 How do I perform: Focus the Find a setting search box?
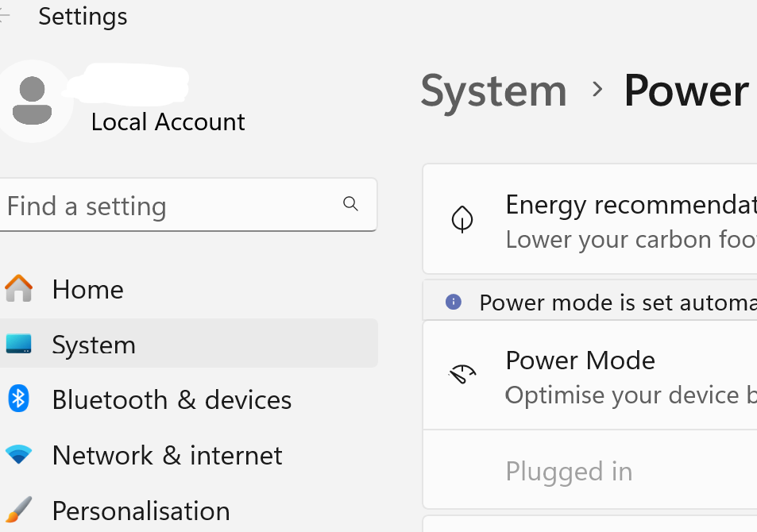click(x=171, y=206)
